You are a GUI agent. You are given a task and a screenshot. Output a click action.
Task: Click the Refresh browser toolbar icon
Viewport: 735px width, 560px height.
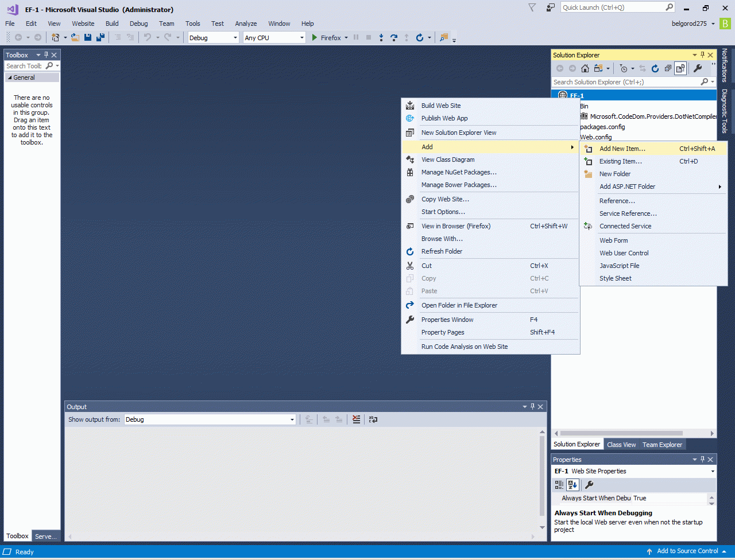[x=420, y=37]
